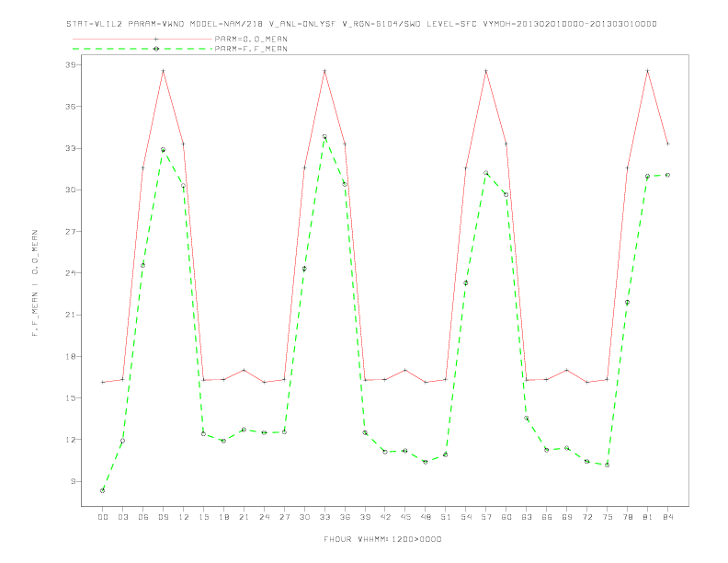Click y-axis tick label 18
Image resolution: width=728 pixels, height=563 pixels.
(71, 356)
